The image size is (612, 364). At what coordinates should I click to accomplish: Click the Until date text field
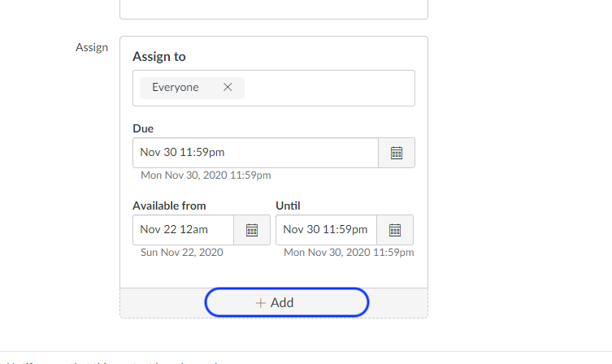click(326, 230)
